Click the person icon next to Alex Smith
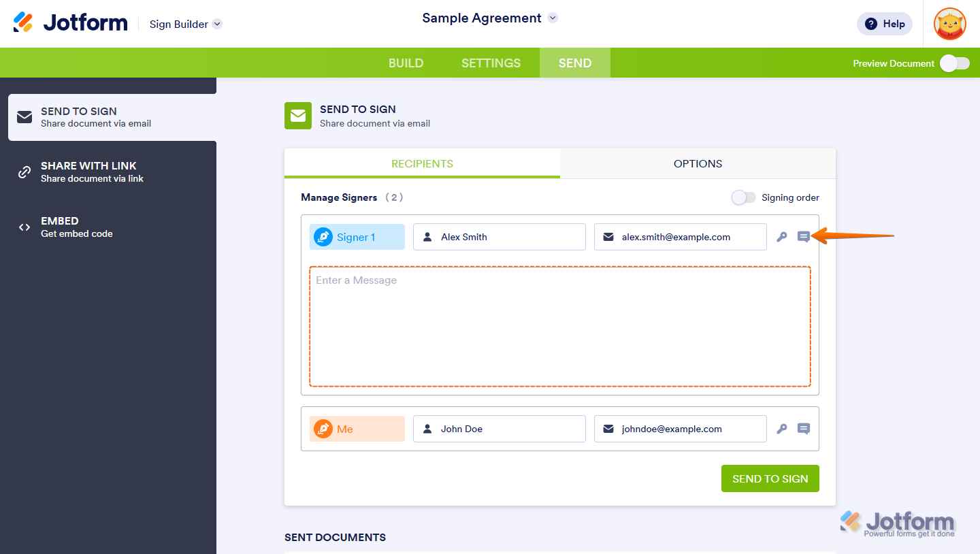980x554 pixels. click(428, 236)
